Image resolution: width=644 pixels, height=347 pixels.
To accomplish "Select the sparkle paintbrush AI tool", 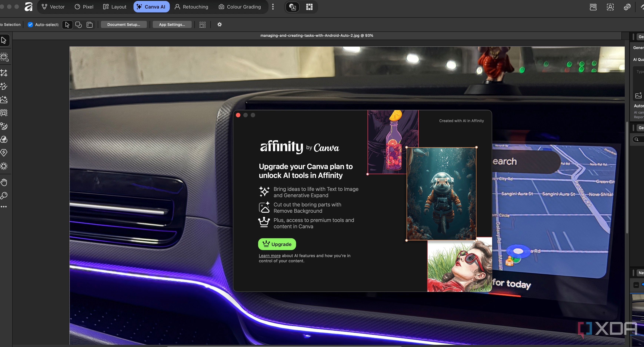I will 4,86.
